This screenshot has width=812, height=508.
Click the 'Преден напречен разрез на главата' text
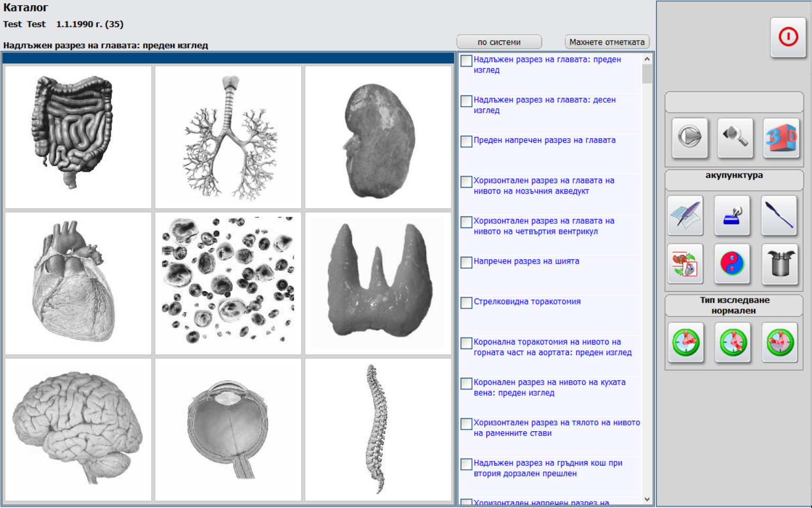coord(545,140)
